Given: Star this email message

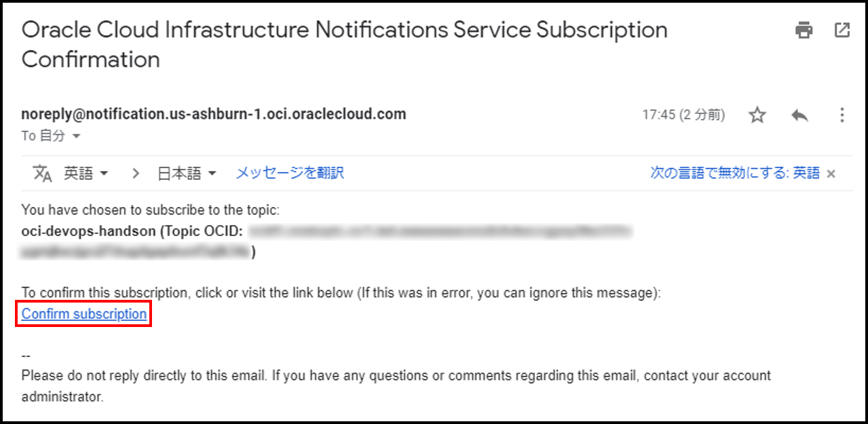Looking at the screenshot, I should pyautogui.click(x=757, y=115).
